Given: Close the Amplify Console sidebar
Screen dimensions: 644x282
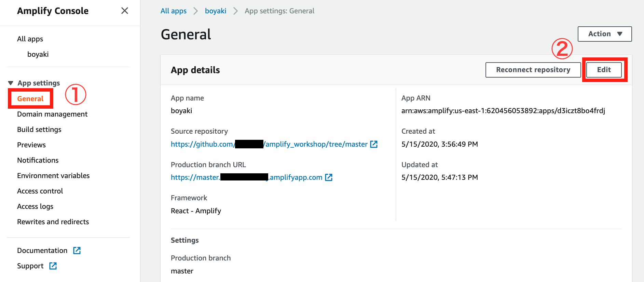Looking at the screenshot, I should pyautogui.click(x=125, y=11).
